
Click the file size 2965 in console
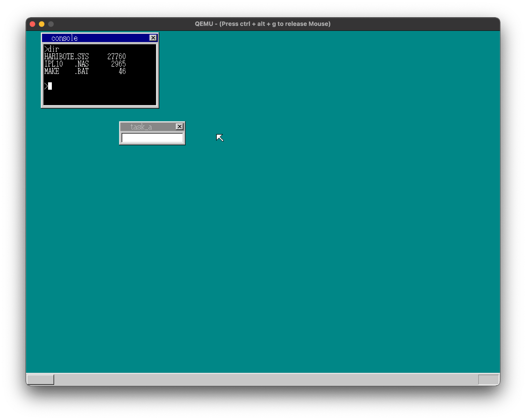[118, 64]
